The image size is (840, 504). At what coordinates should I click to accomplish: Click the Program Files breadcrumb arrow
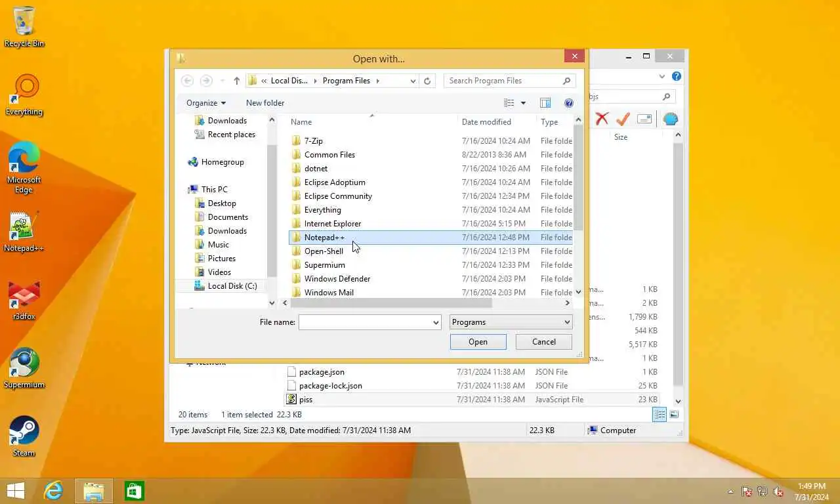point(378,81)
